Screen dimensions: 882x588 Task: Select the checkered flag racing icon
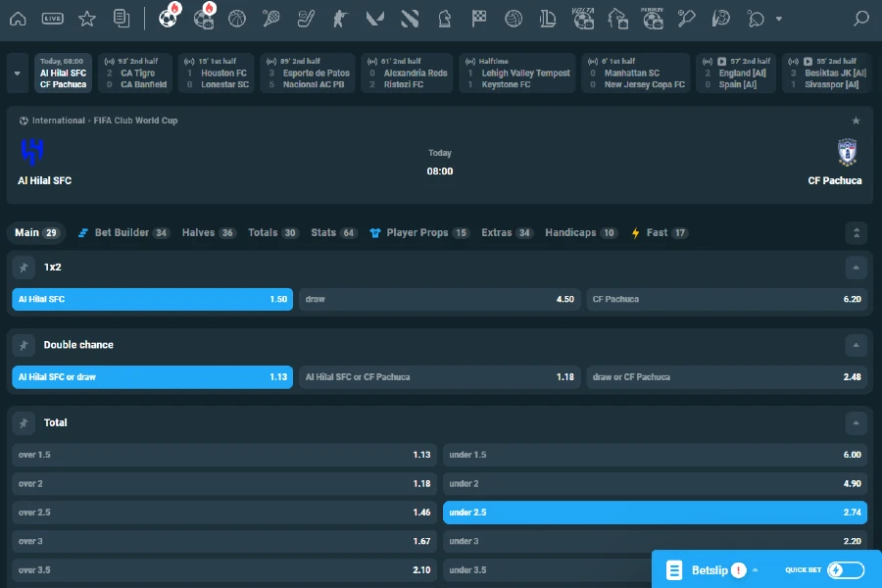click(478, 19)
